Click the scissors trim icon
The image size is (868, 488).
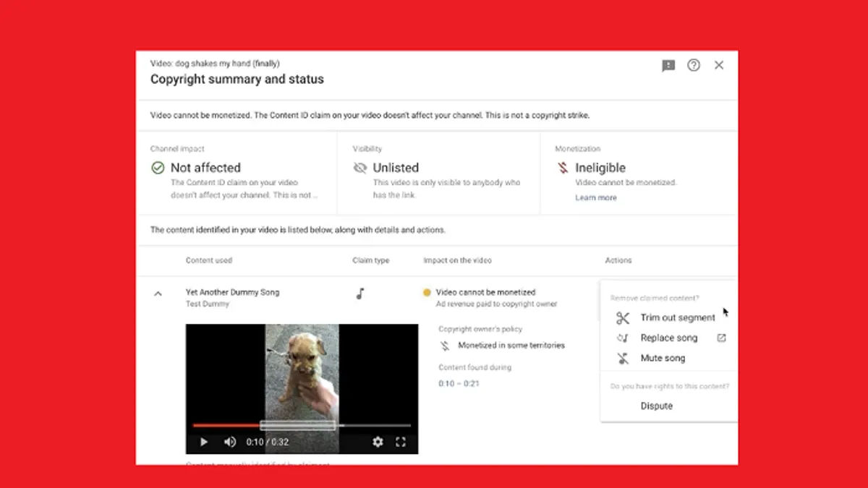(623, 318)
